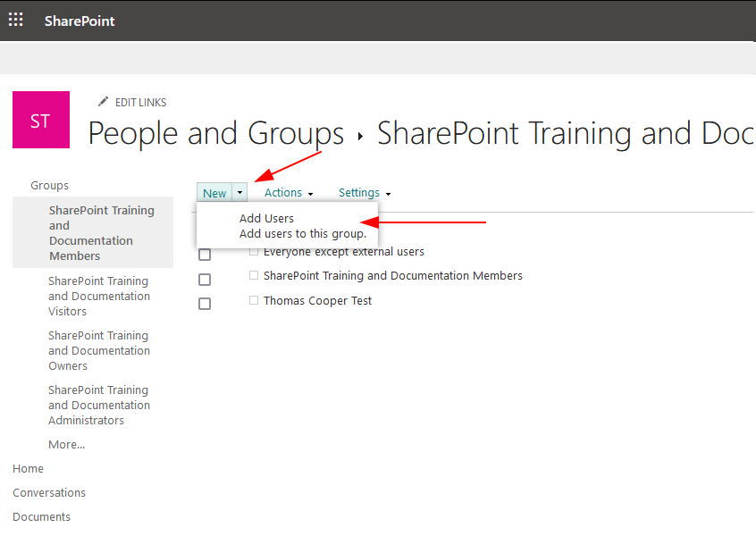The height and width of the screenshot is (536, 756).
Task: Open Thomas Cooper Test user entry
Action: (317, 301)
